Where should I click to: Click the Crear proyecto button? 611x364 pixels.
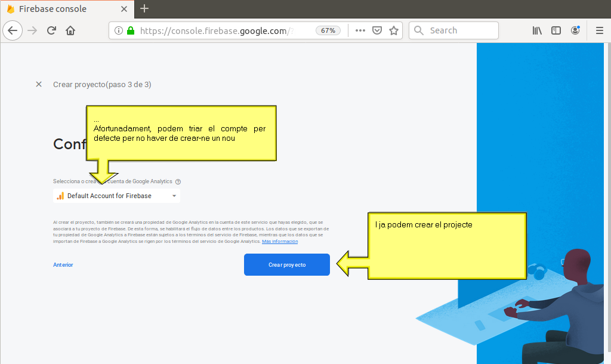pyautogui.click(x=287, y=264)
